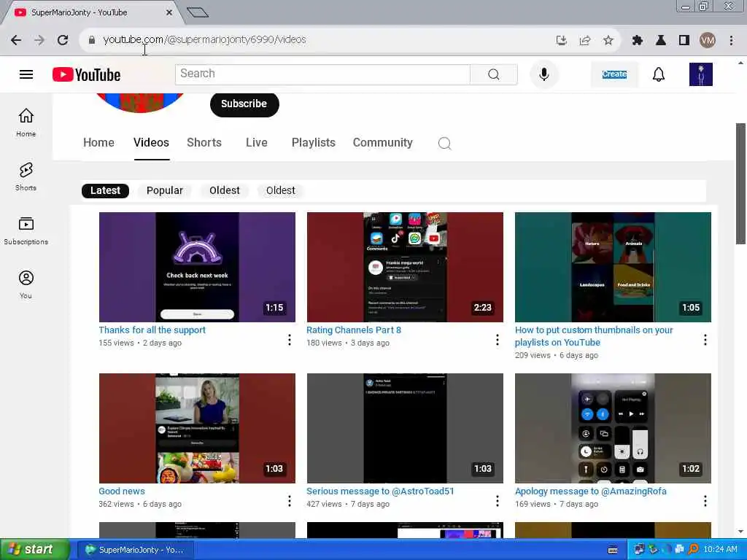Open options for Rating Channels Part 8
This screenshot has height=560, width=747.
[498, 340]
